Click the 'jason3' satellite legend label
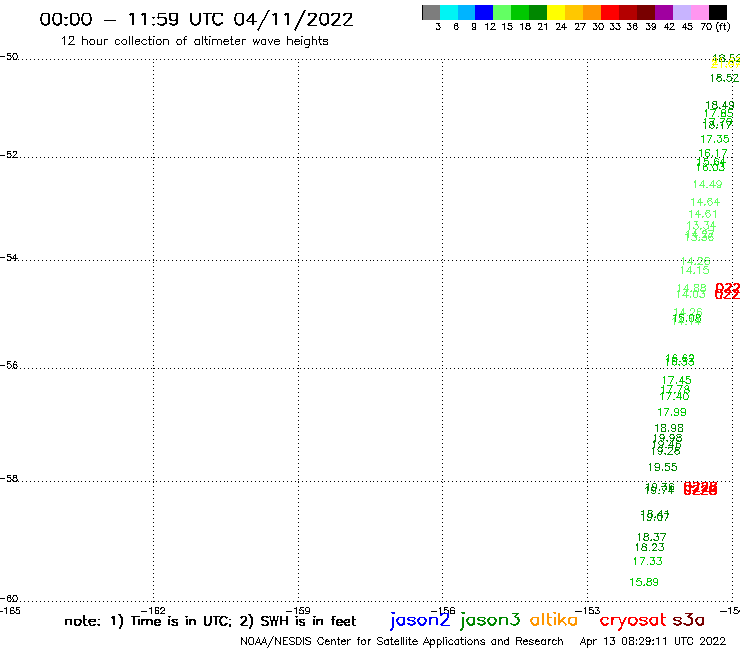 pyautogui.click(x=490, y=620)
